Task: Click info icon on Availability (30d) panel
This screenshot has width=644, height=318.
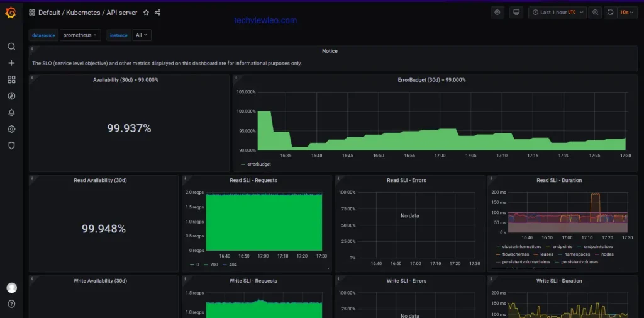Action: point(31,77)
